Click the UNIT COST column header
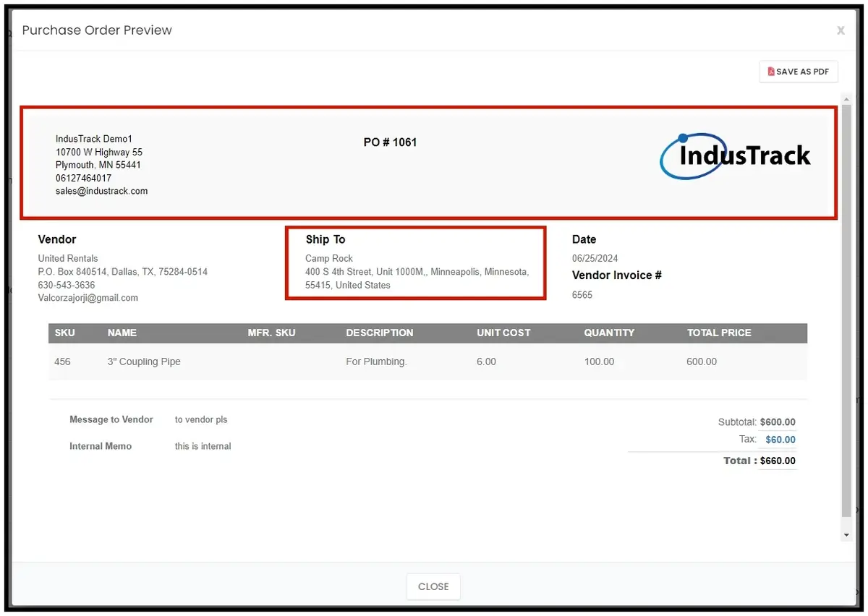The width and height of the screenshot is (868, 616). (x=503, y=333)
